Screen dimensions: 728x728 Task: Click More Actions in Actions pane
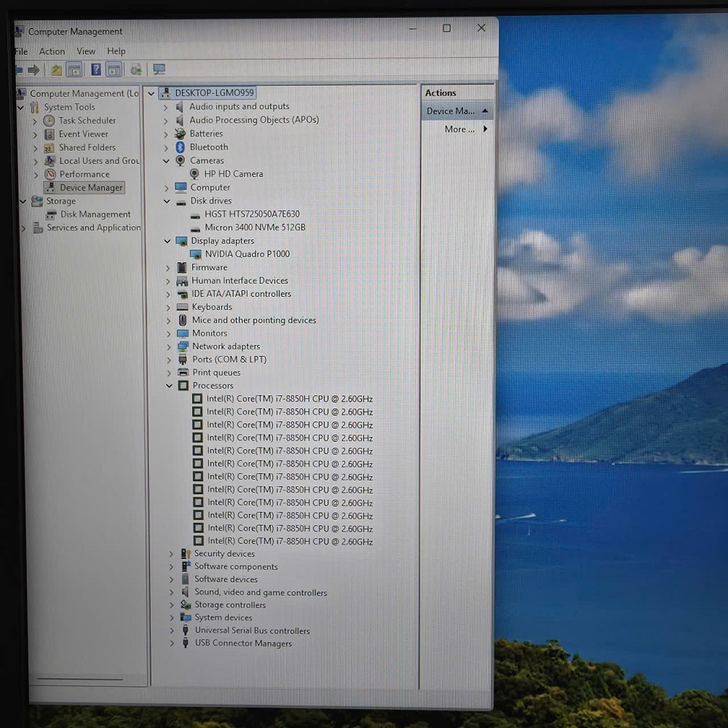click(459, 130)
